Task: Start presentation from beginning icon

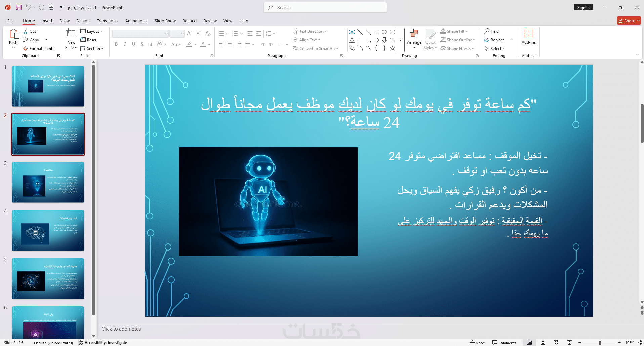Action: pos(51,7)
